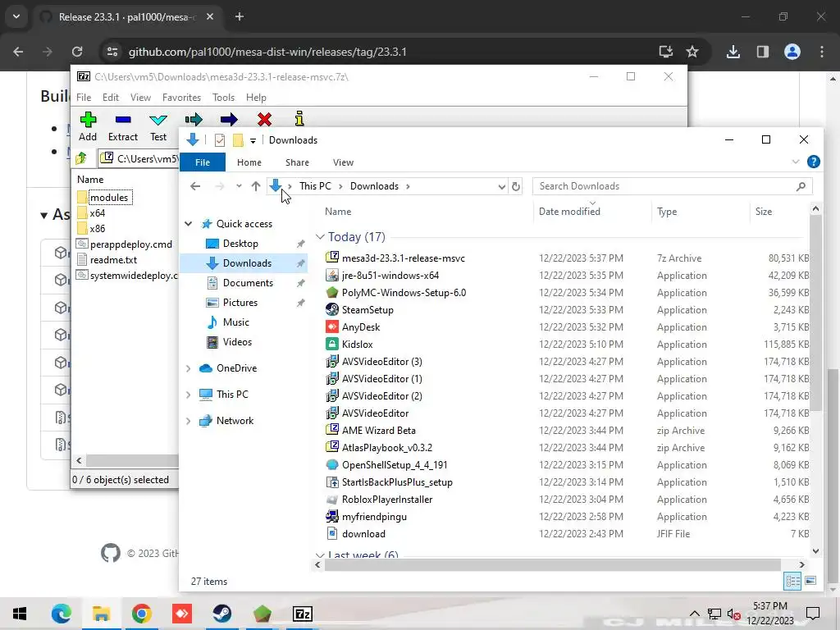Open Chrome three-dot menu
The height and width of the screenshot is (630, 840).
822,52
